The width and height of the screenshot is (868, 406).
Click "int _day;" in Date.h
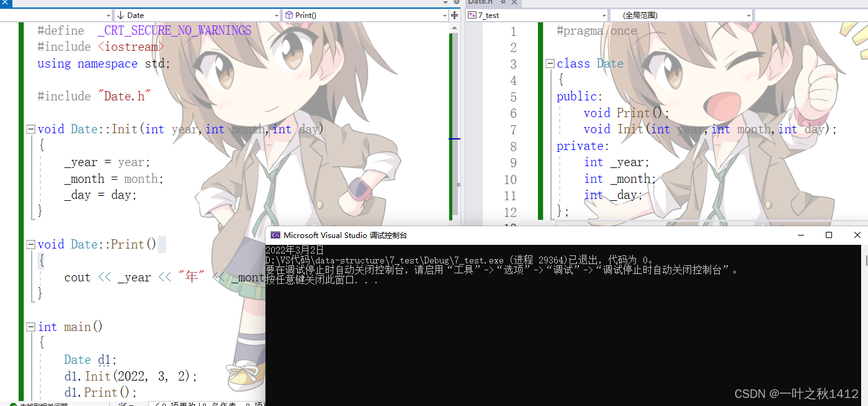[614, 195]
